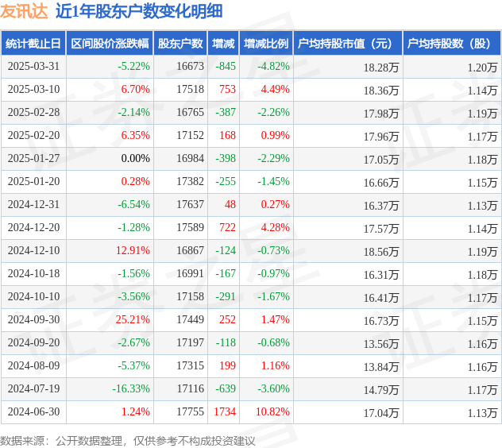Click the 13.56万 holding value
Viewport: 502px width, 448px height.
[381, 344]
